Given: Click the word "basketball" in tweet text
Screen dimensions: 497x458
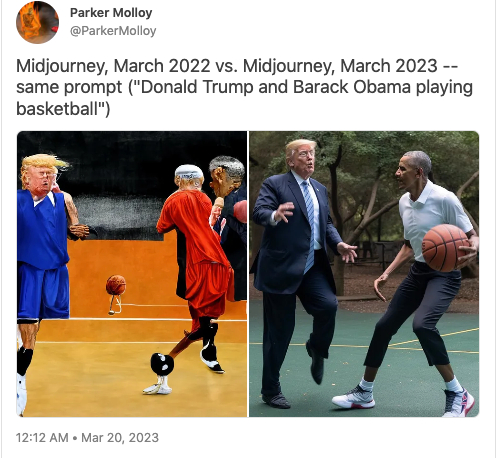Looking at the screenshot, I should tap(58, 109).
